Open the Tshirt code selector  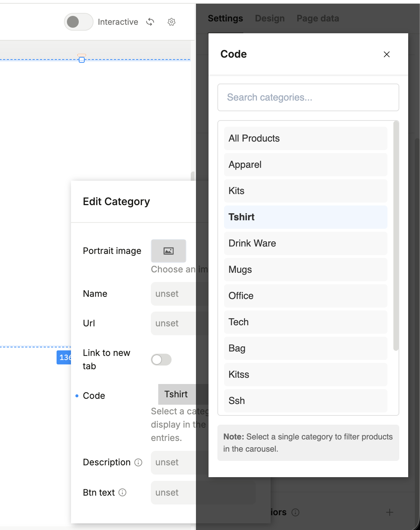click(x=177, y=394)
